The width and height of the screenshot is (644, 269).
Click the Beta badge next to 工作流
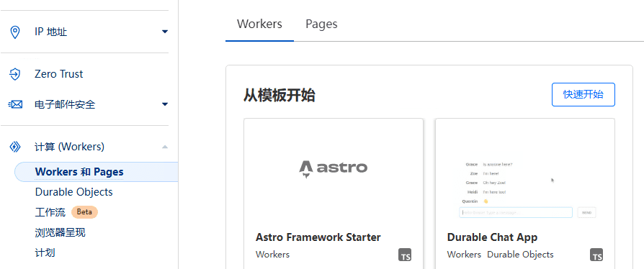pyautogui.click(x=84, y=212)
